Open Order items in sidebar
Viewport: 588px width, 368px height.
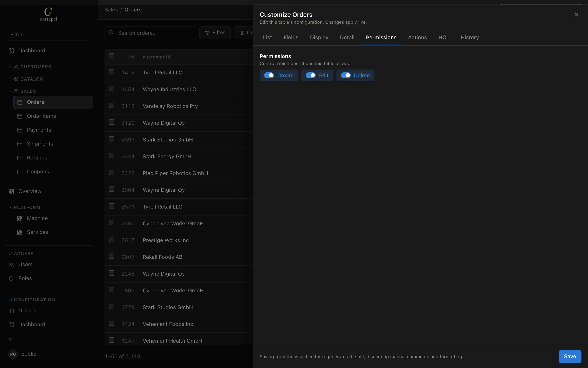point(53,116)
